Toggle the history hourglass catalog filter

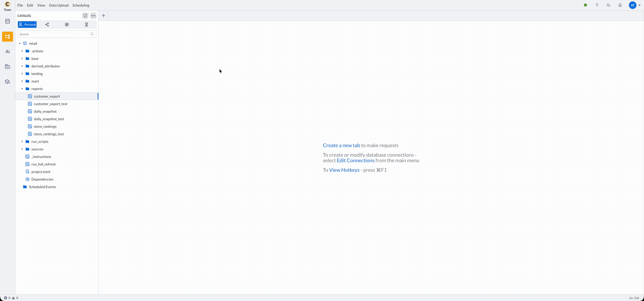point(86,25)
